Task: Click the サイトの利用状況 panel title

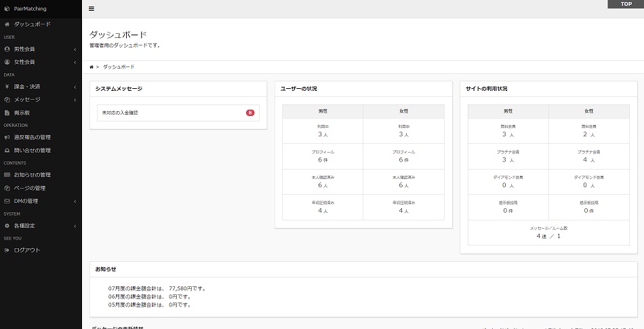Action: pos(486,89)
